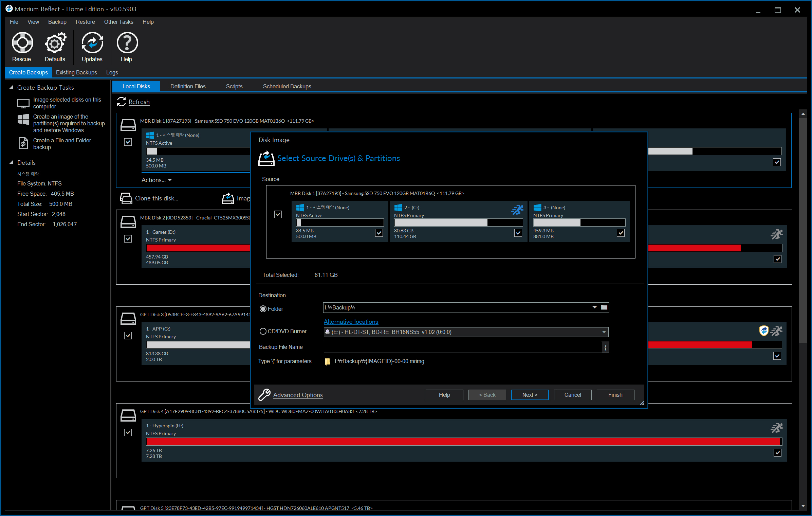The width and height of the screenshot is (812, 516).
Task: Click the Hyperspin H: red usage bar
Action: (464, 442)
